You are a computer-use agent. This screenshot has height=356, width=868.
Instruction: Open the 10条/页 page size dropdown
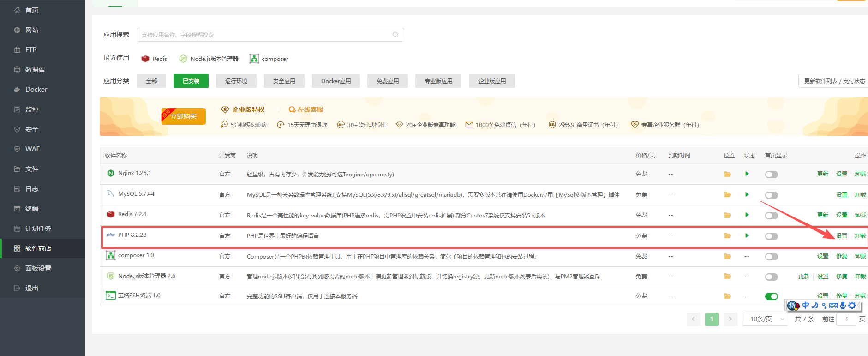click(x=765, y=319)
